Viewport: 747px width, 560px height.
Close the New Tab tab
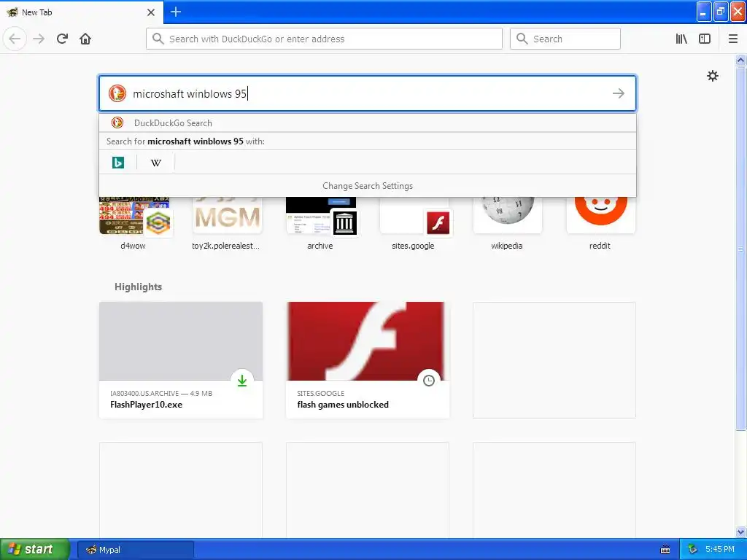pos(151,12)
